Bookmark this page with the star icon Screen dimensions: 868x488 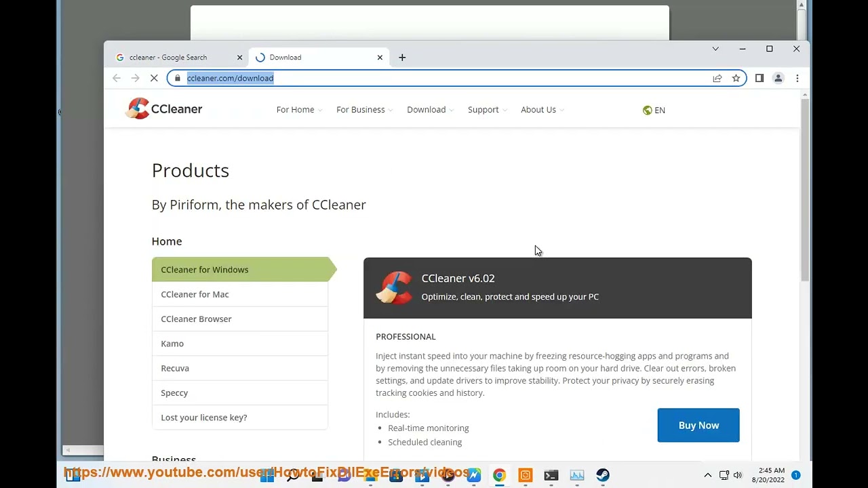tap(736, 78)
